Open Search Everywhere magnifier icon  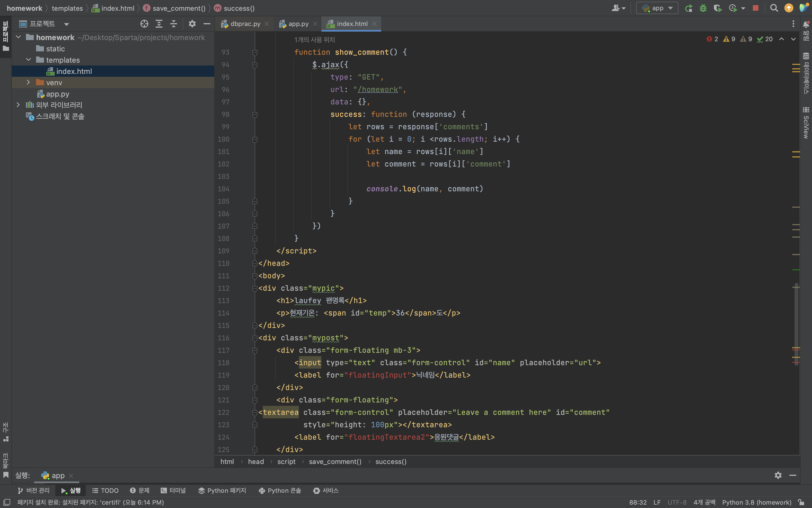(x=774, y=8)
